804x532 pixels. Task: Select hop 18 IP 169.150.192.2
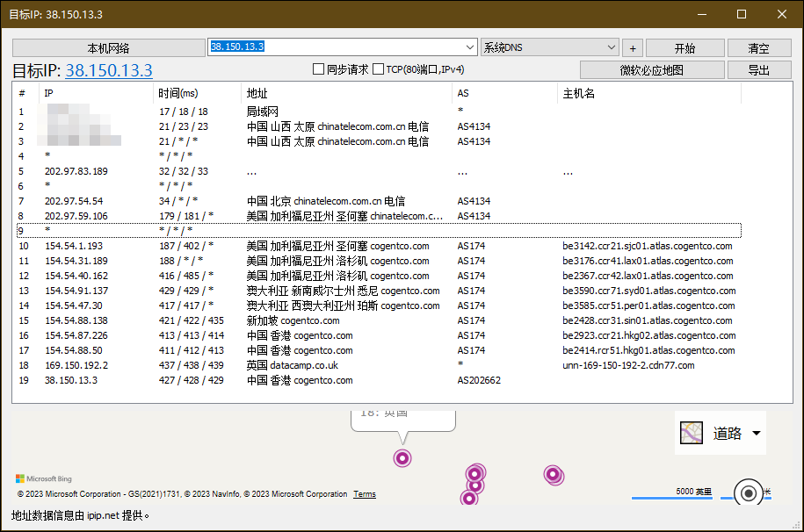[76, 365]
